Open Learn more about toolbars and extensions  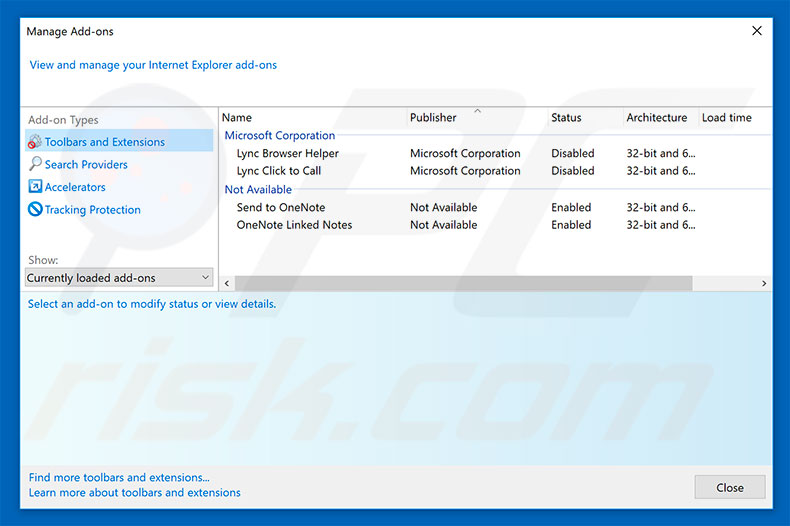click(135, 492)
